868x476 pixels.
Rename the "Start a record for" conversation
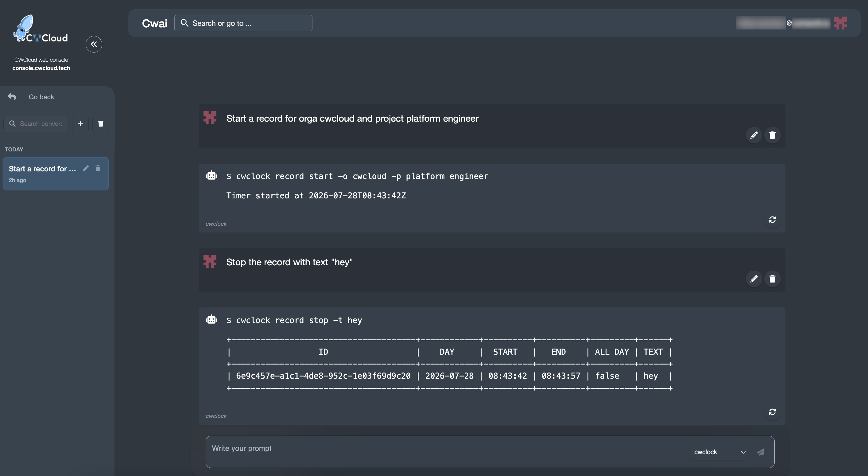point(86,168)
